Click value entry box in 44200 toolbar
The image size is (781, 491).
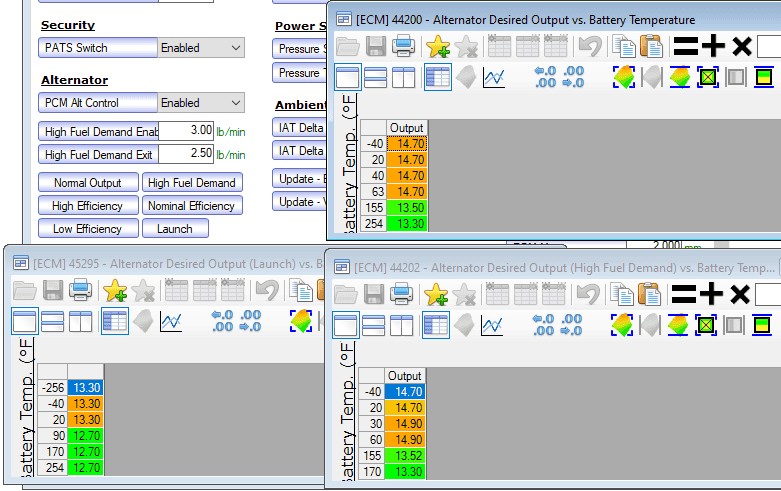[769, 46]
